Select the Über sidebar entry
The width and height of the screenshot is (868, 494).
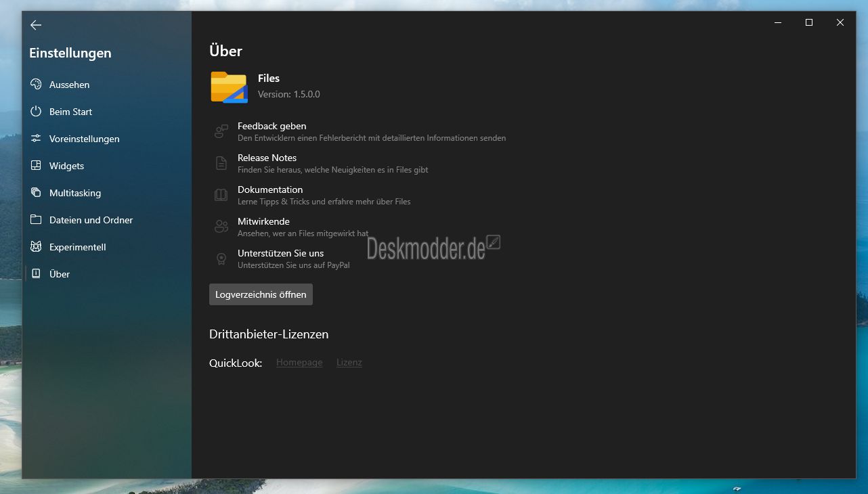107,274
